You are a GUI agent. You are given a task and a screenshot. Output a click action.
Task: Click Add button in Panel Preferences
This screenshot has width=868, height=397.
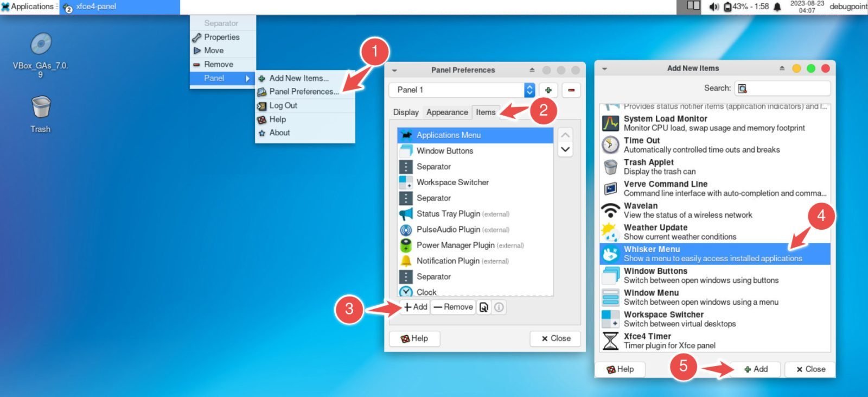click(x=416, y=307)
